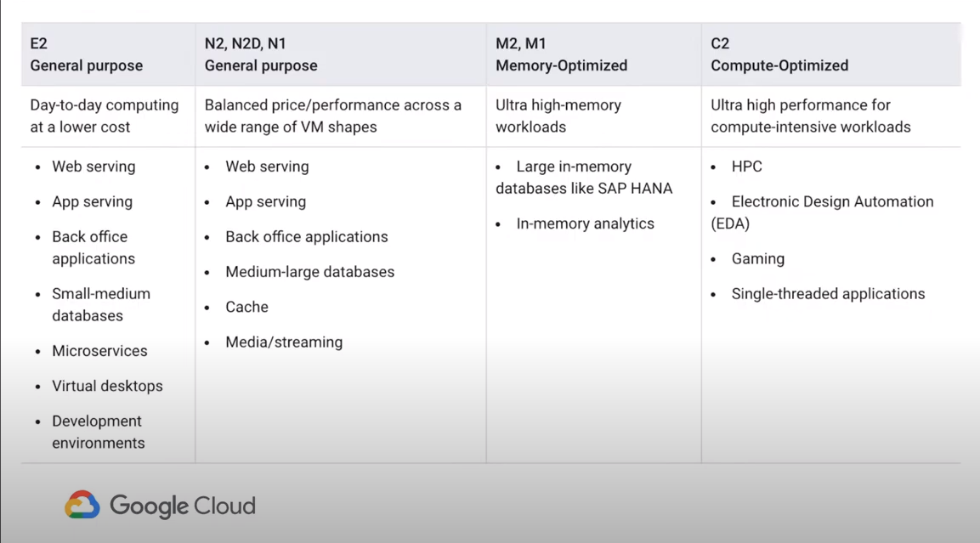This screenshot has width=980, height=543.
Task: Select the In-memory analytics bullet
Action: point(585,223)
